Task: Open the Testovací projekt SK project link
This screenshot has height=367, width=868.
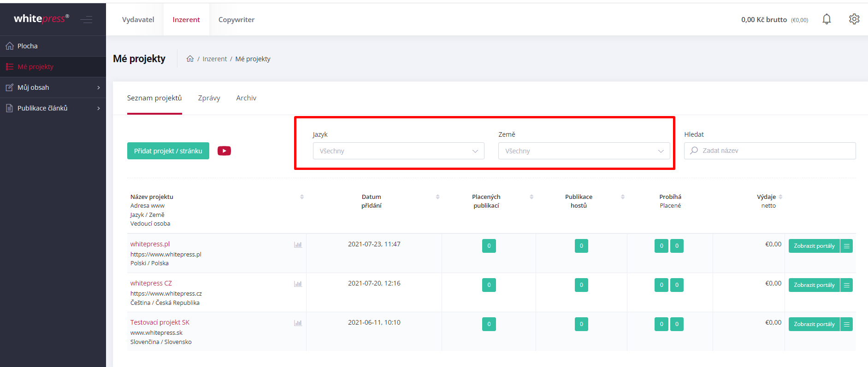Action: [x=159, y=322]
